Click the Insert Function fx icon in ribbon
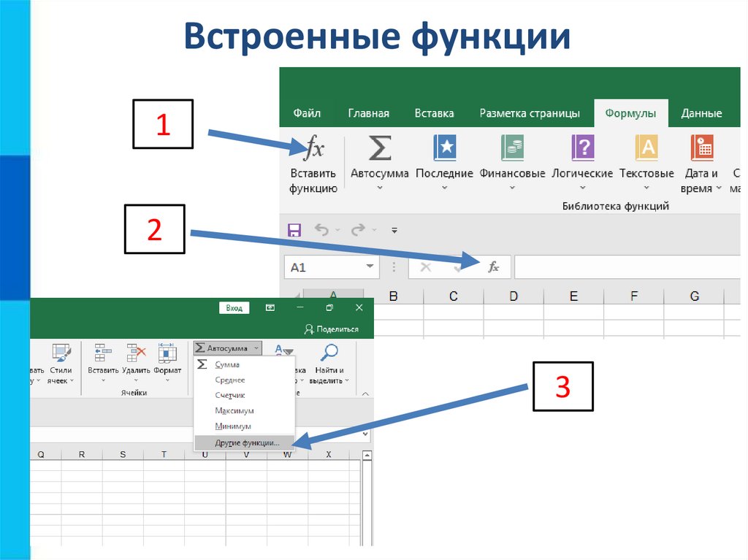Viewport: 748px width, 560px height. tap(315, 147)
